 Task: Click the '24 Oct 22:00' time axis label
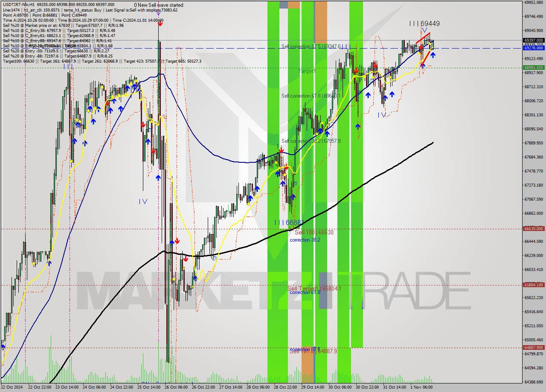tap(122, 387)
